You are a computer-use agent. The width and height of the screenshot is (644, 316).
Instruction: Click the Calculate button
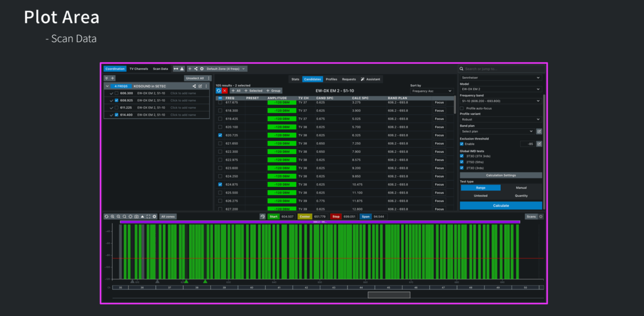(x=501, y=205)
